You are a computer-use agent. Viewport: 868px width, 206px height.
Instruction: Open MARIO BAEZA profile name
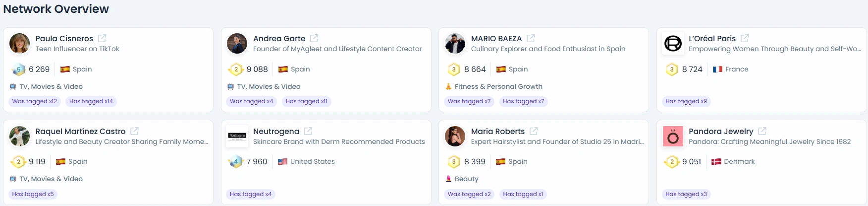point(496,39)
